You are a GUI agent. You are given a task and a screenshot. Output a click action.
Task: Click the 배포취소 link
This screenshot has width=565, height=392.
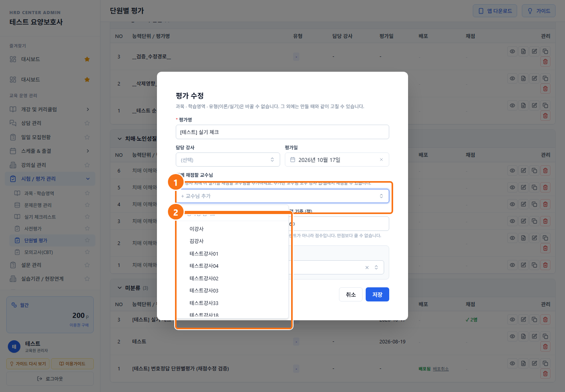tap(441, 369)
